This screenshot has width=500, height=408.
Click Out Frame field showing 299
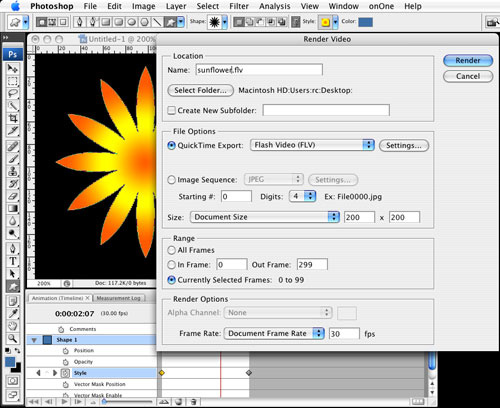[312, 265]
